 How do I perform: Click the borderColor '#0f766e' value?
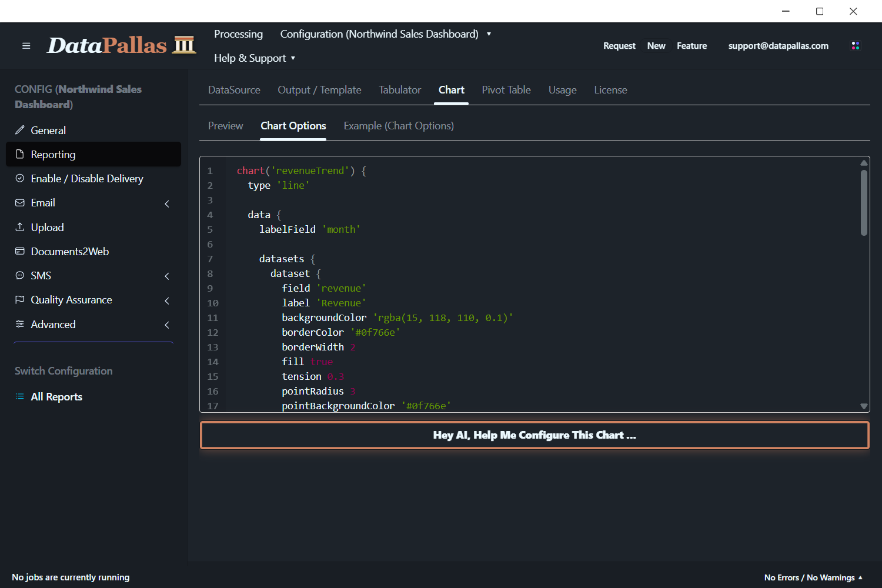[375, 332]
